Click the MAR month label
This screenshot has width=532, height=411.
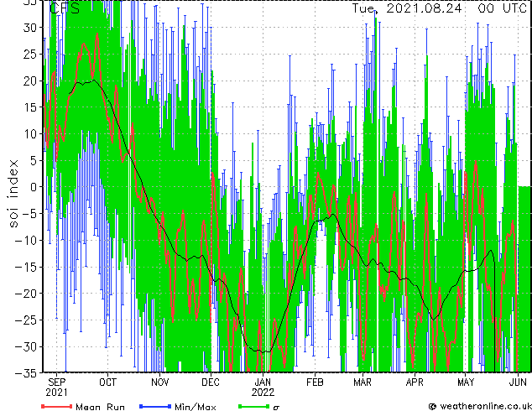coord(362,382)
